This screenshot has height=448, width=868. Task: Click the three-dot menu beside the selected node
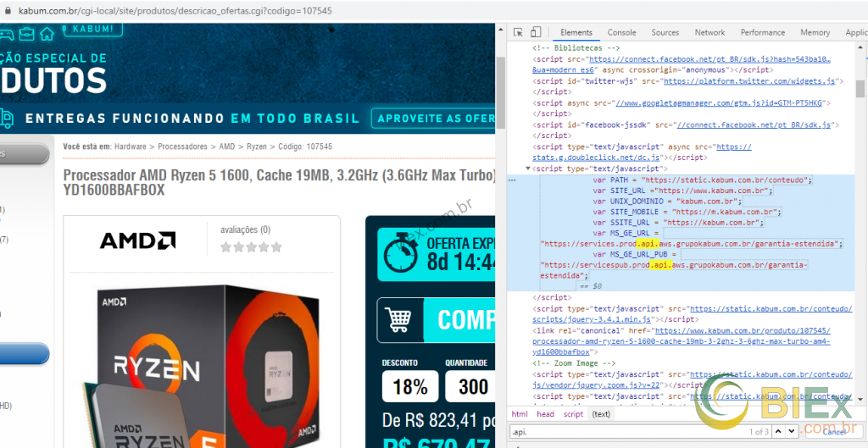pyautogui.click(x=512, y=180)
